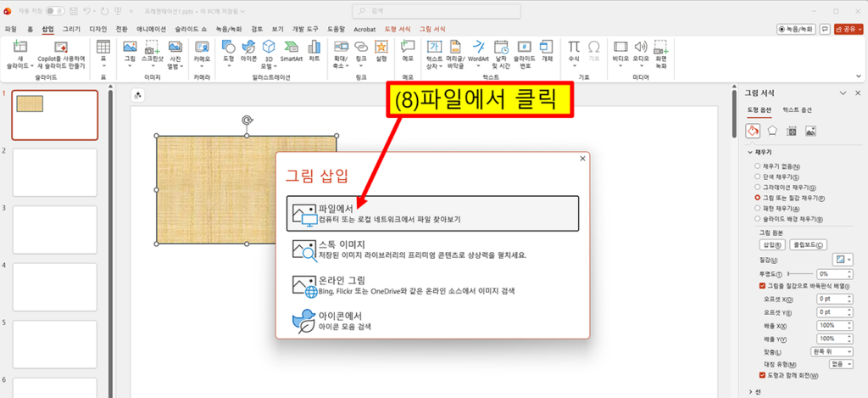Expand the 선 (Line) section
Viewport: 868px width, 398px height.
(x=751, y=391)
